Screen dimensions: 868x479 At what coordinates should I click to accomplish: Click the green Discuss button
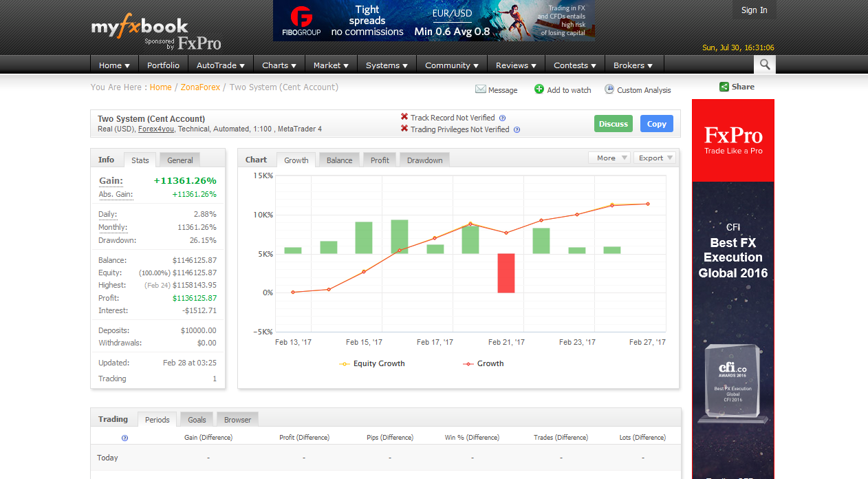tap(614, 124)
